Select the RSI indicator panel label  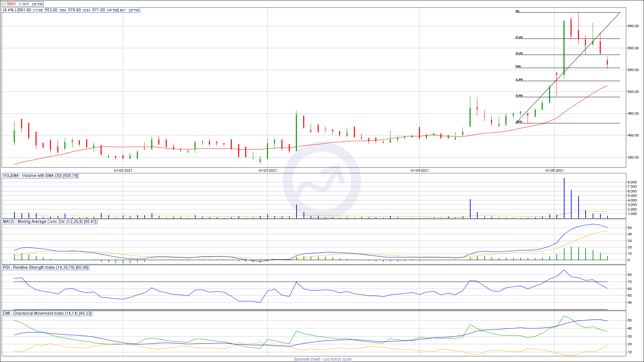pyautogui.click(x=45, y=267)
